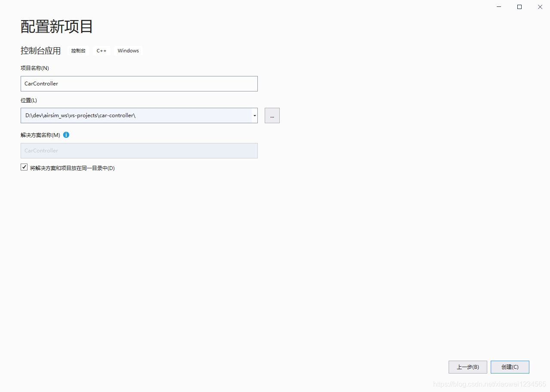The width and height of the screenshot is (550, 392).
Task: Select the C++ tag label
Action: point(101,51)
